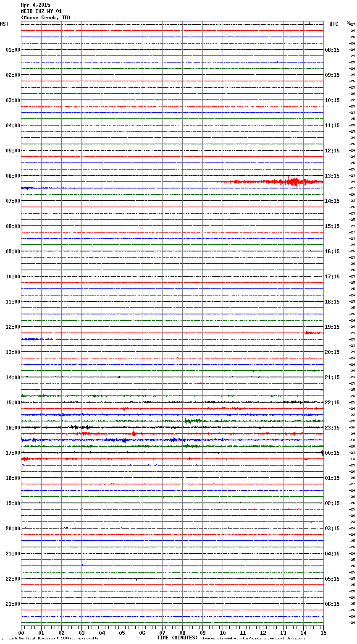The height and width of the screenshot is (644, 357).
Task: Click minute tick '03' on the bottom axis
Action: (x=81, y=633)
